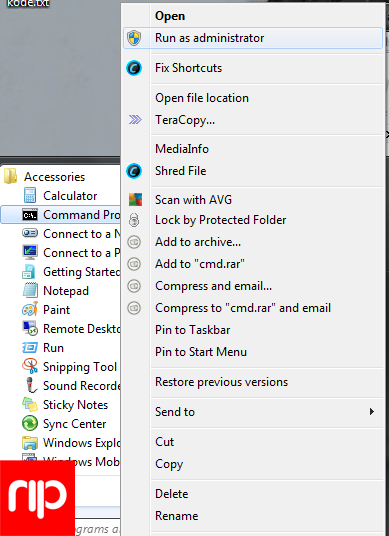Viewport: 389px width, 536px height.
Task: Click the padlock icon for Protected Folder
Action: [134, 220]
